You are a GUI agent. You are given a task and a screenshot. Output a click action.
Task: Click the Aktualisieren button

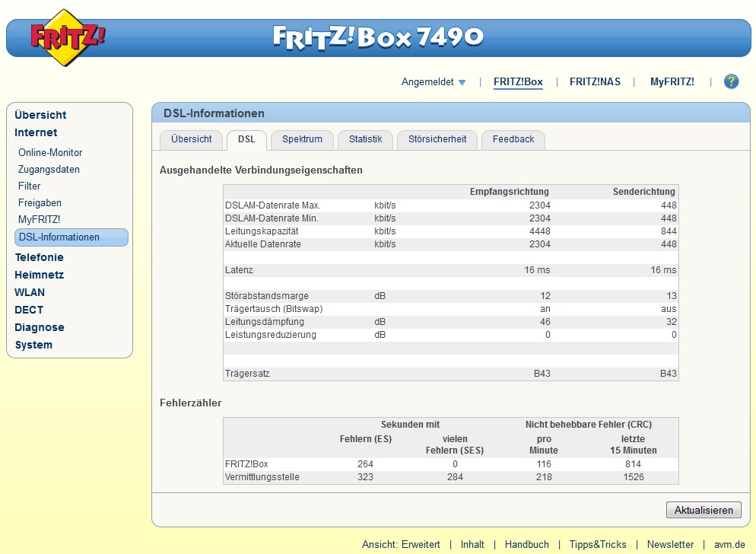pos(704,510)
